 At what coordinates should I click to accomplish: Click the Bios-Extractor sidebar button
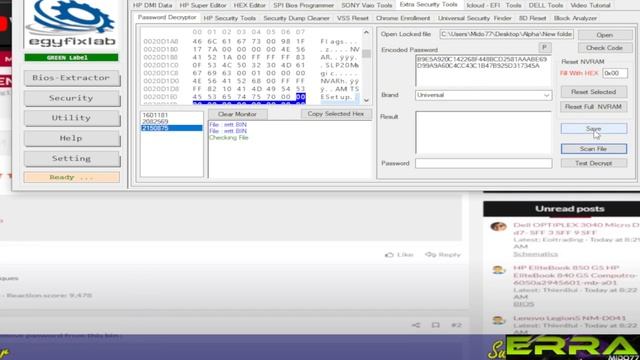tap(71, 78)
